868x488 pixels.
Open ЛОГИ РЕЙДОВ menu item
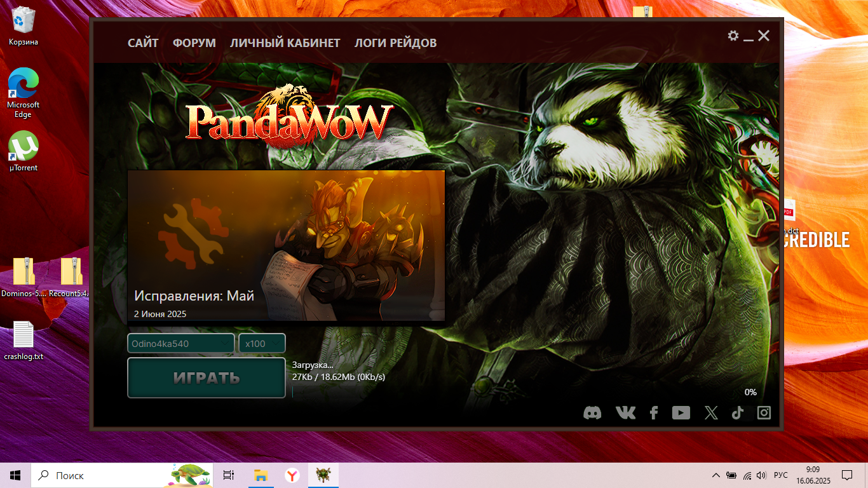pyautogui.click(x=395, y=43)
